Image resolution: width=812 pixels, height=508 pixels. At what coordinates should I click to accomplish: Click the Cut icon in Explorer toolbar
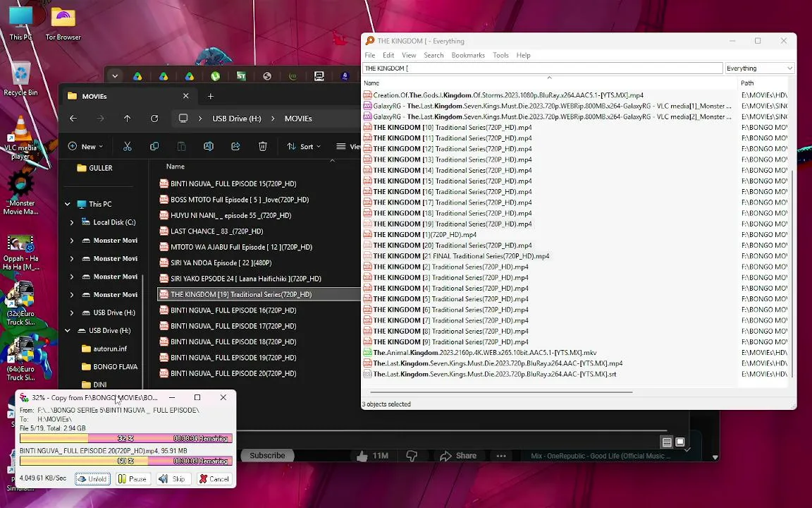(128, 147)
